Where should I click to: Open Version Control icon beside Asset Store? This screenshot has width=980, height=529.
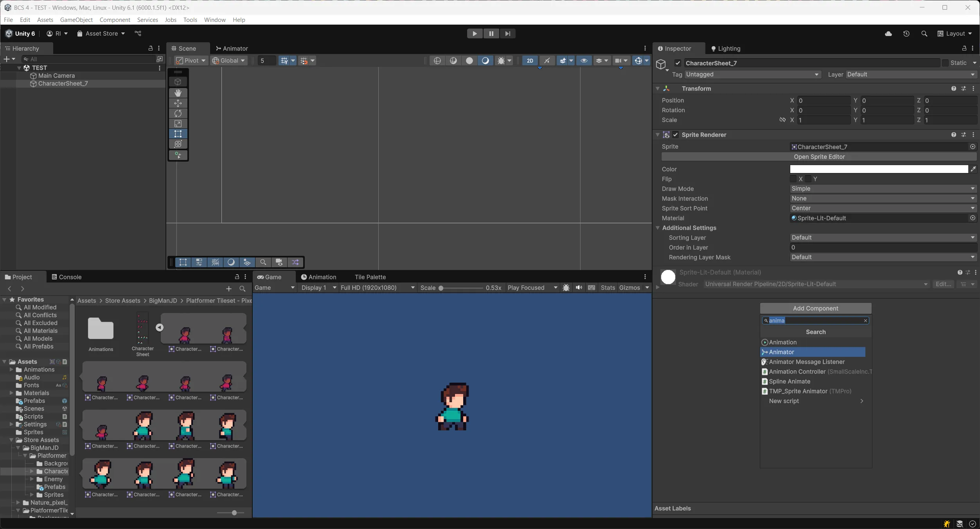138,34
